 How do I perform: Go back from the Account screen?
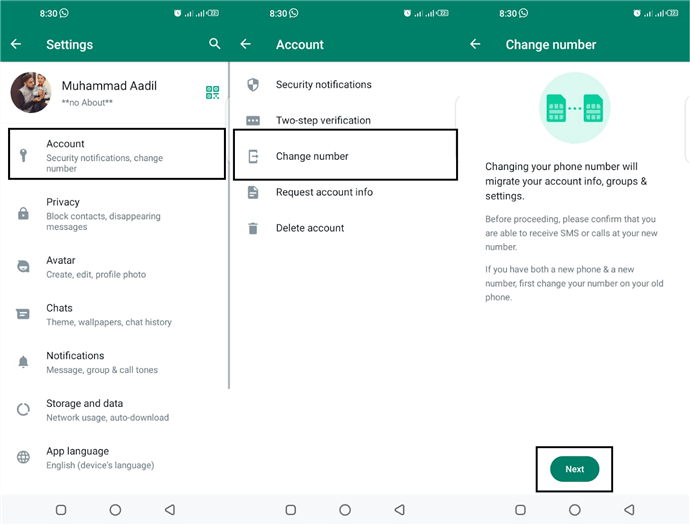point(246,44)
